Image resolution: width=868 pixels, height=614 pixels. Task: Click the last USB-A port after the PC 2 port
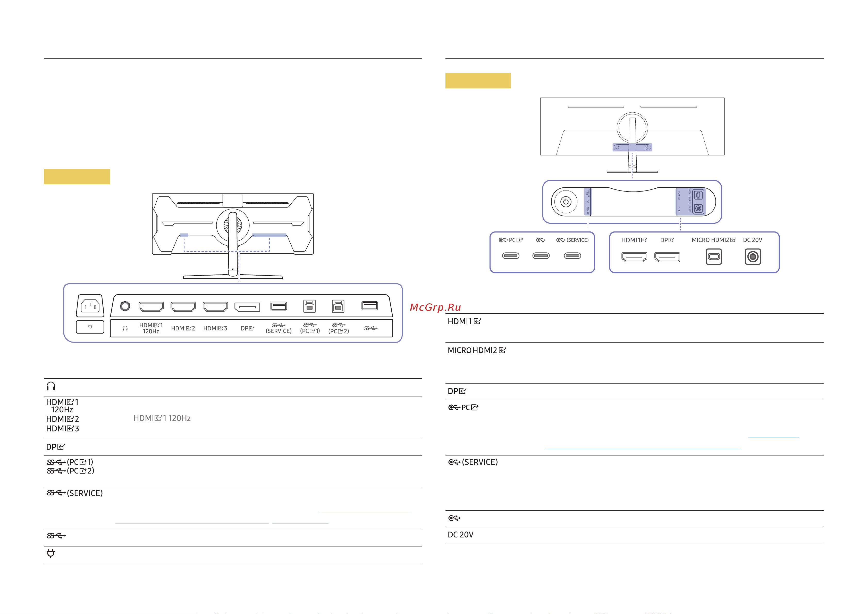pos(369,305)
